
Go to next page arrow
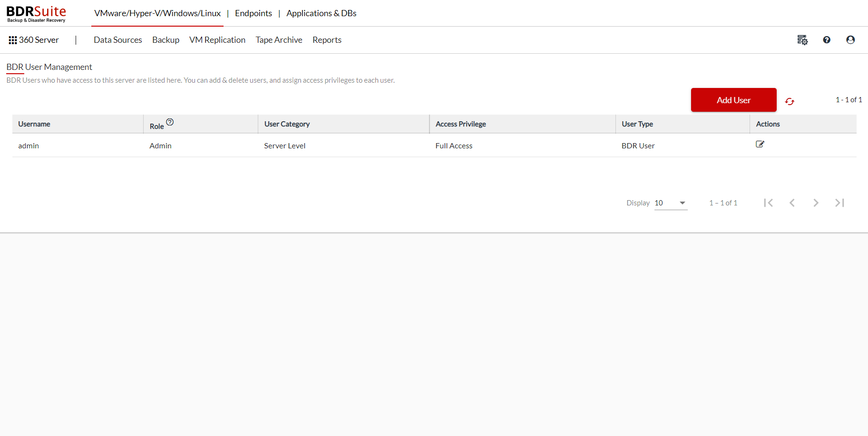point(816,203)
